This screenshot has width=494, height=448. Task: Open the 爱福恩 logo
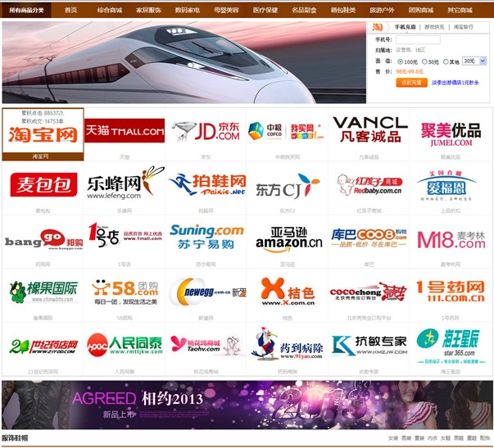(446, 186)
